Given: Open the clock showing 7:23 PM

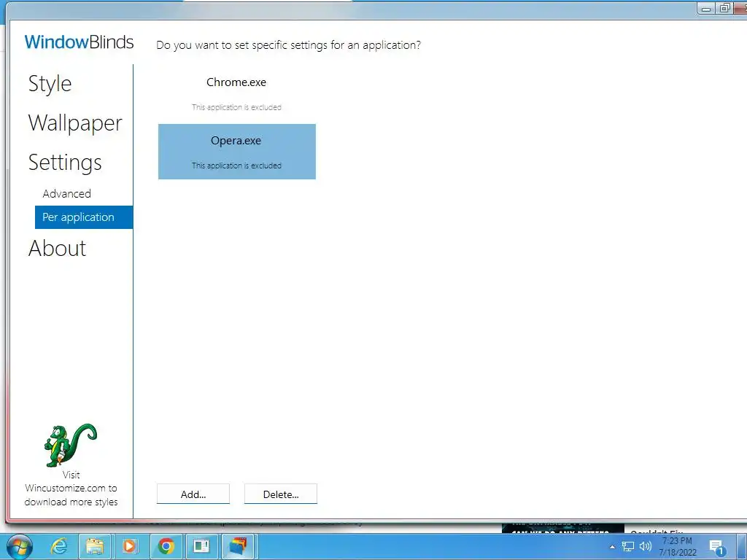Looking at the screenshot, I should (x=678, y=546).
